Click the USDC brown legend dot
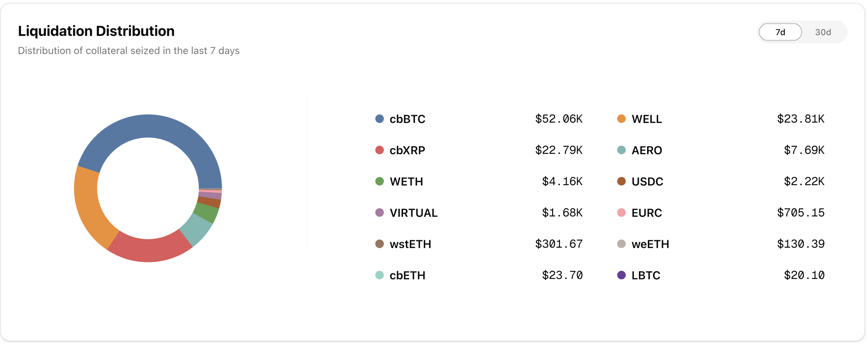Screen dimensions: 868x344 click(x=621, y=181)
